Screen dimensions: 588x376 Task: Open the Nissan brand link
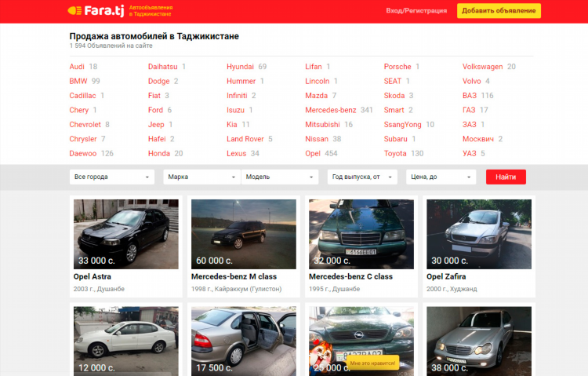pos(317,139)
